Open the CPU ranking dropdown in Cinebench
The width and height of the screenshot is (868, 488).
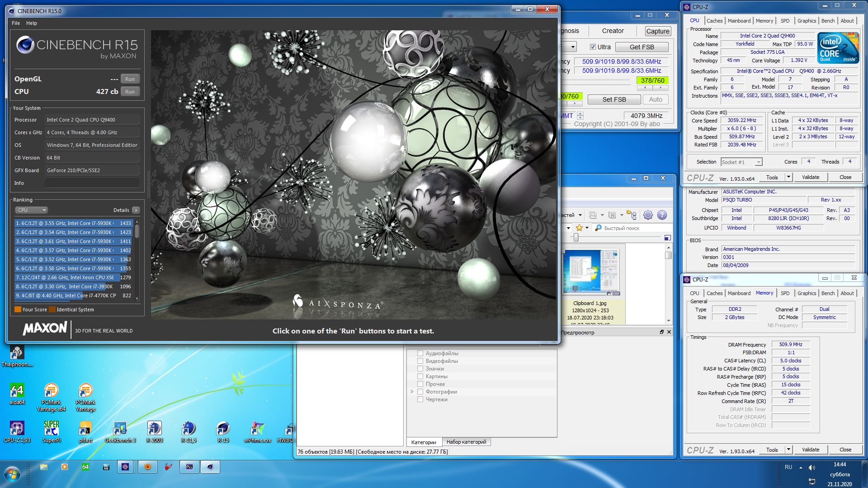(31, 210)
